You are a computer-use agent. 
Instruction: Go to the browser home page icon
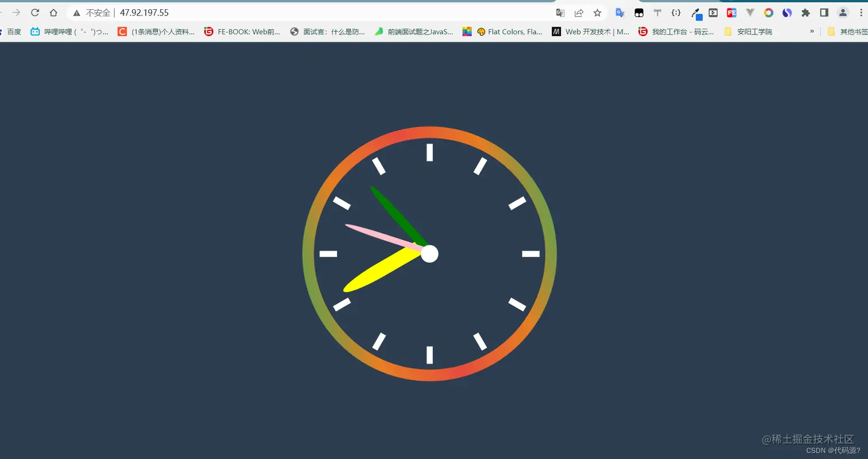click(x=53, y=13)
